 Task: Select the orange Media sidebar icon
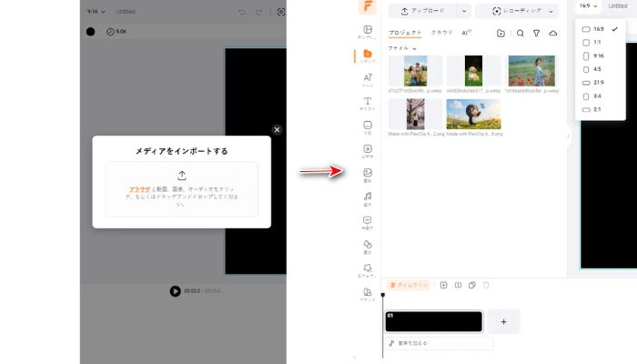[368, 56]
